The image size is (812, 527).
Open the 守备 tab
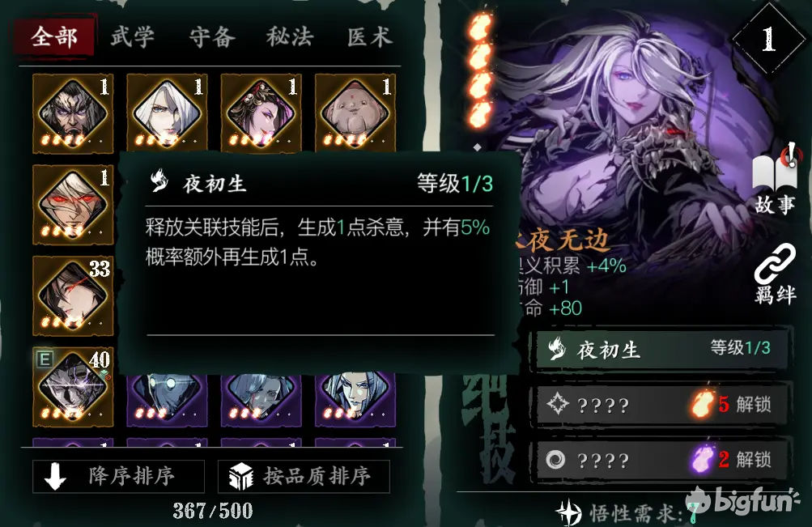[x=212, y=37]
